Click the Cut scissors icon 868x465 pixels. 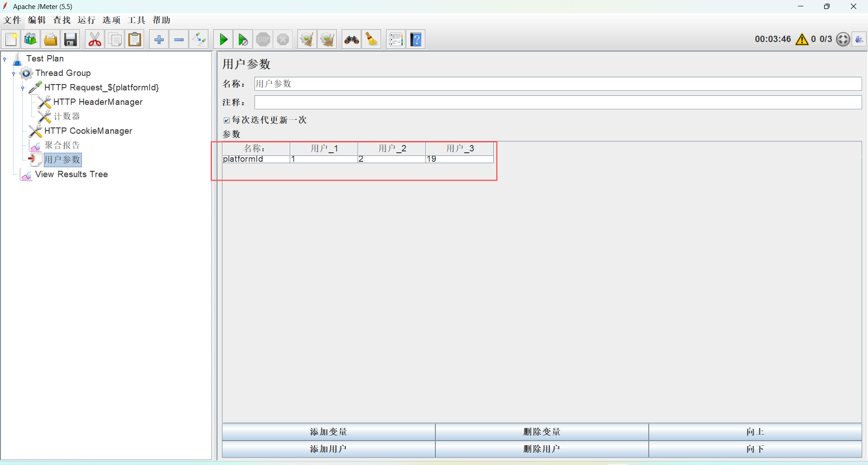(95, 39)
